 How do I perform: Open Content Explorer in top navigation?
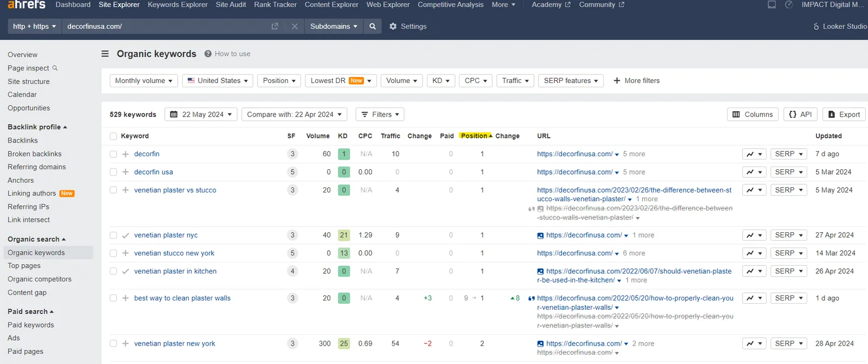331,4
